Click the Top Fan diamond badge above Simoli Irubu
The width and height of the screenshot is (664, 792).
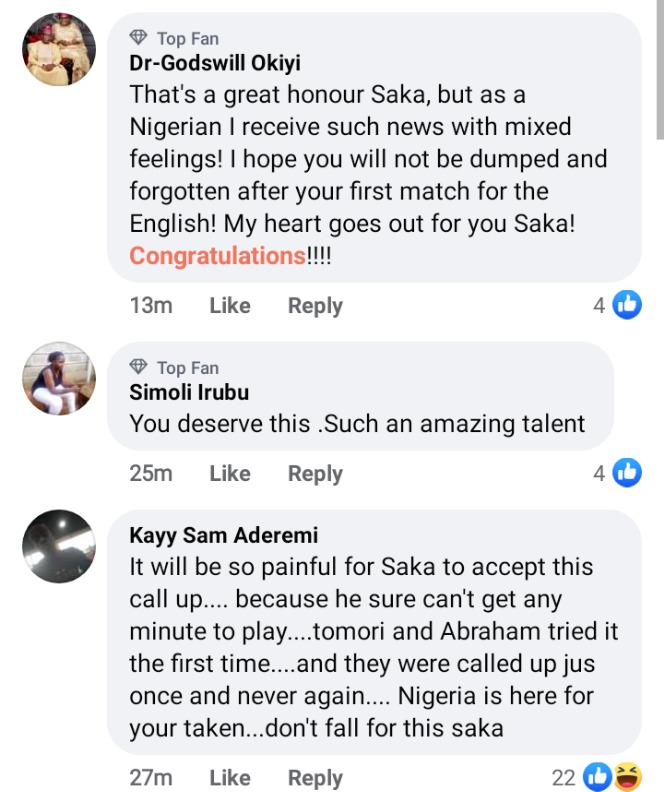pos(139,367)
